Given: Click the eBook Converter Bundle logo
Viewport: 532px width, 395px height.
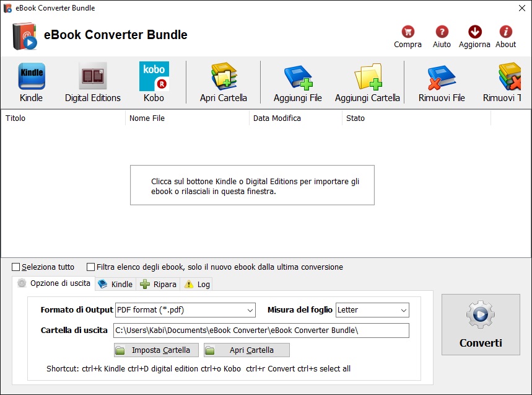Looking at the screenshot, I should [x=24, y=36].
